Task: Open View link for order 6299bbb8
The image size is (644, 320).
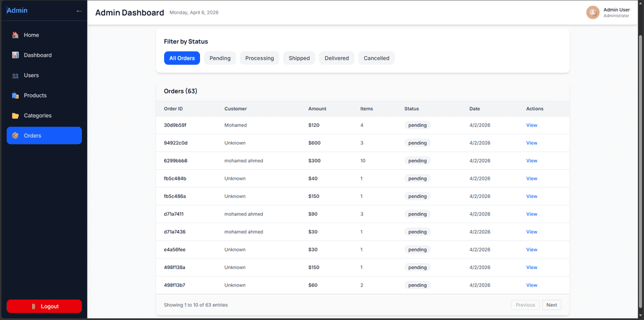Action: 531,161
